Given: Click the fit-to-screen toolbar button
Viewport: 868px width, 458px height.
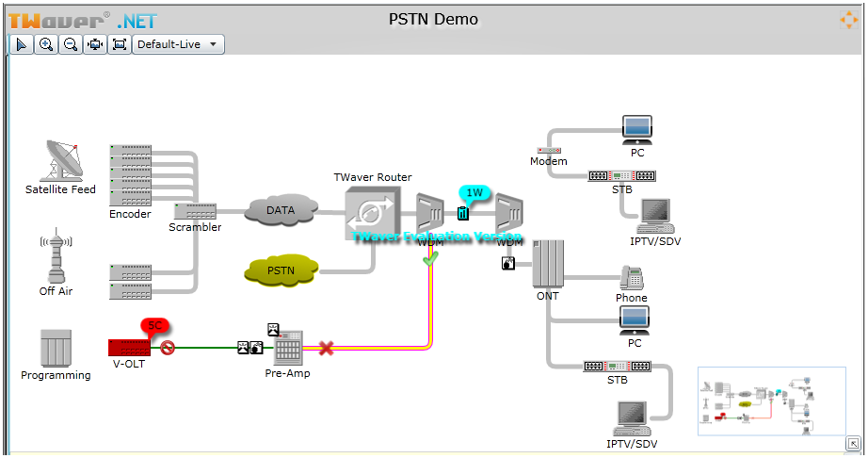Looking at the screenshot, I should [x=120, y=44].
